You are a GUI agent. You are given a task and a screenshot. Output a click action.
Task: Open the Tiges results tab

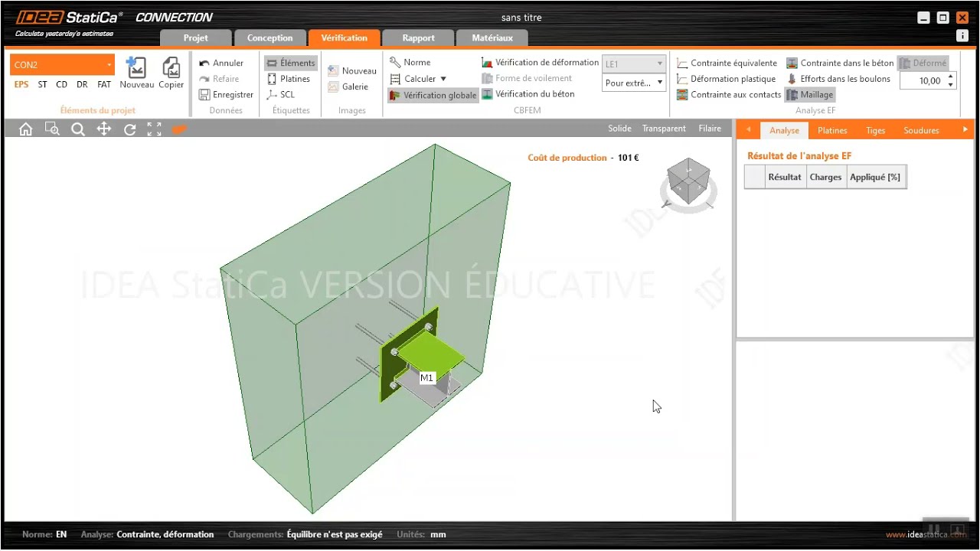(876, 131)
